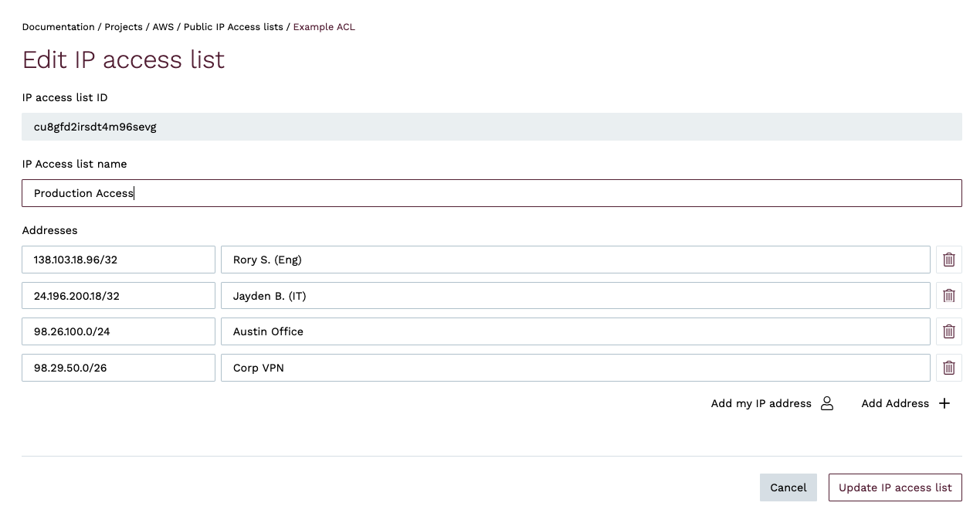This screenshot has height=523, width=980.
Task: Click Update IP access list
Action: 894,487
